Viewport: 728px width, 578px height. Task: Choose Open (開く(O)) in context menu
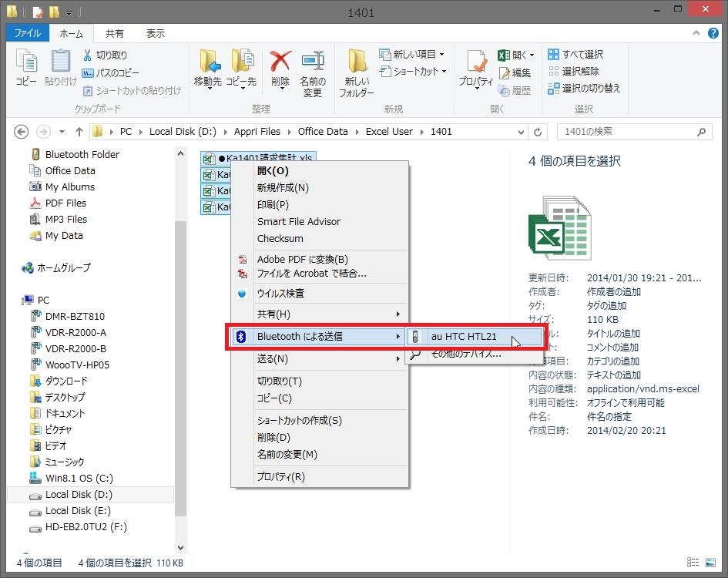point(320,171)
